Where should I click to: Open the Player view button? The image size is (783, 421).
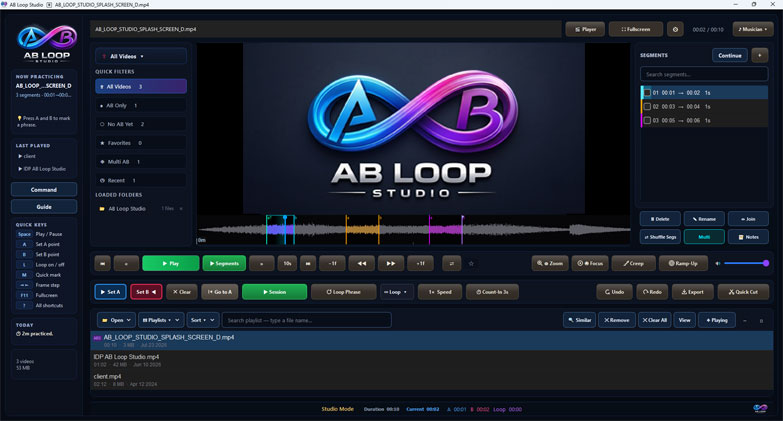pos(585,29)
